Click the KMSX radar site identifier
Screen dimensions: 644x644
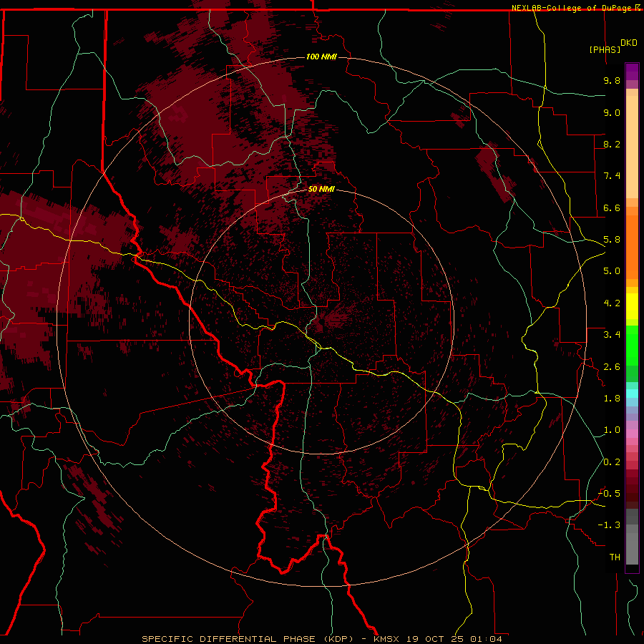[386, 639]
